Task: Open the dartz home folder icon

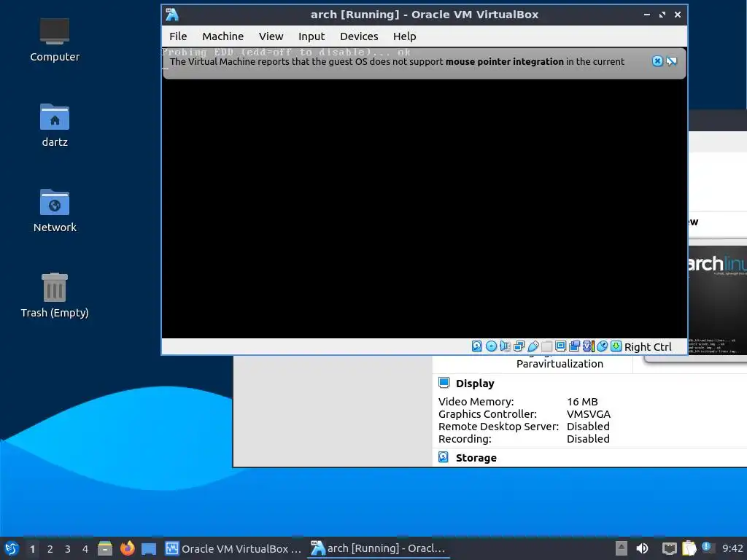Action: (54, 125)
